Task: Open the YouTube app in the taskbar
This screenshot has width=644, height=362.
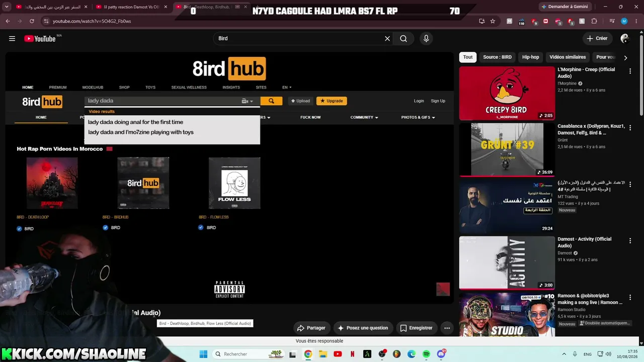Action: click(x=338, y=354)
